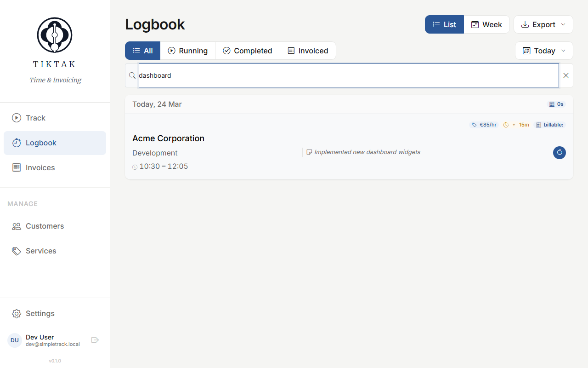Clear the dashboard search with the X
The width and height of the screenshot is (588, 368).
pos(566,75)
